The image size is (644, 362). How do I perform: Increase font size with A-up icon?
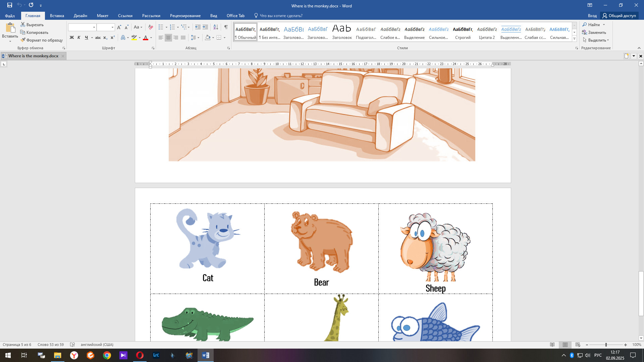click(x=119, y=27)
